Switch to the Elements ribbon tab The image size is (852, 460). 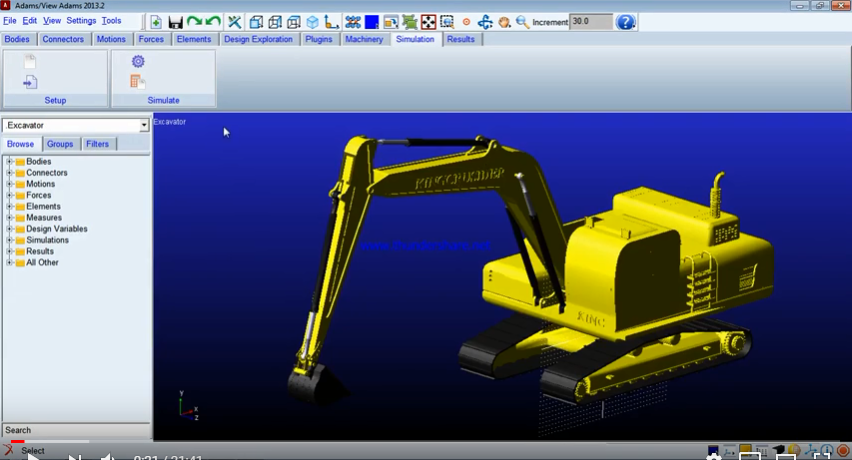coord(194,39)
